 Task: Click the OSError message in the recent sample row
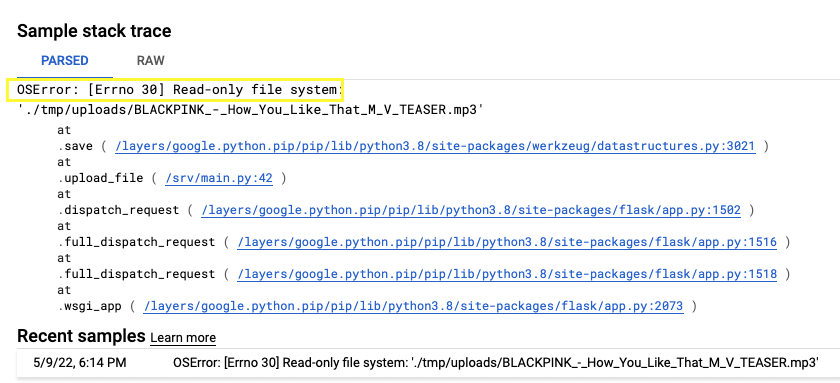496,363
